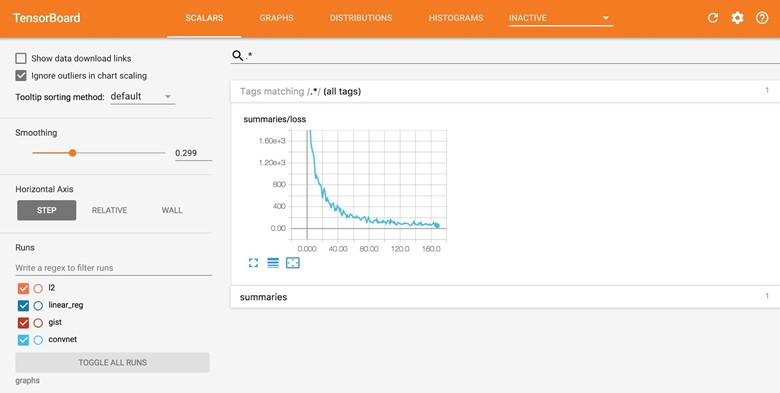Open the INACTIVE plugins dropdown
780x393 pixels.
coord(561,18)
